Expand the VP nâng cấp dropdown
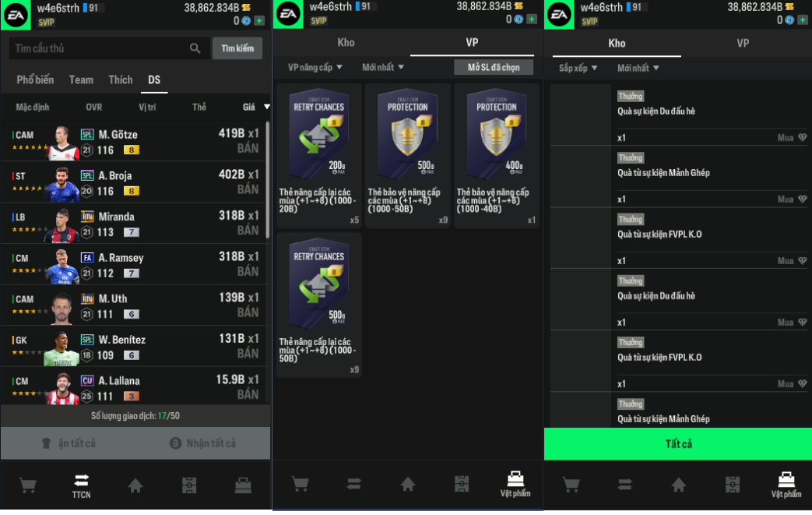812x515 pixels. pyautogui.click(x=315, y=67)
